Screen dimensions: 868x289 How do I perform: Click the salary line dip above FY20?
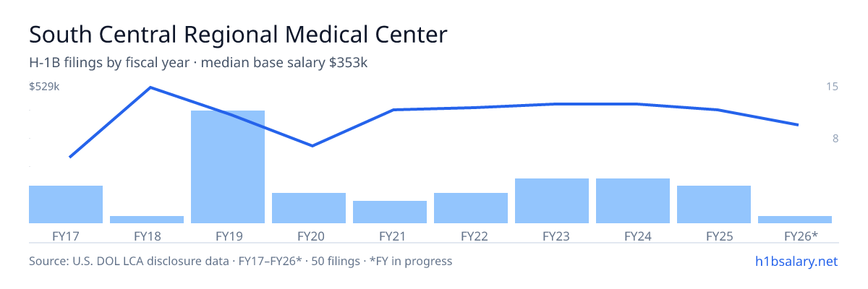point(312,146)
